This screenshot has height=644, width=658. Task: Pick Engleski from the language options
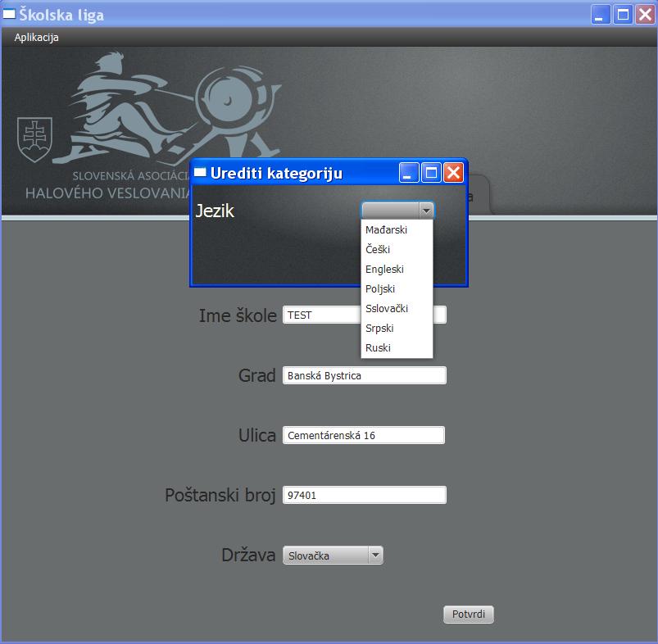coord(397,270)
